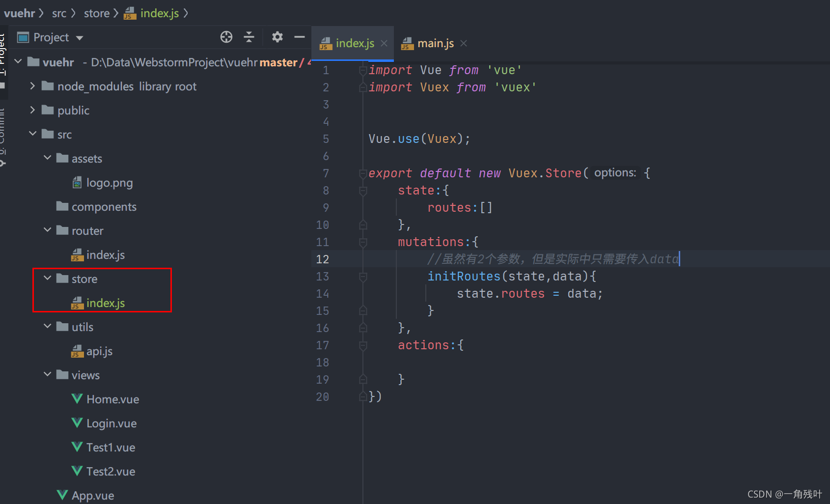Screen dimensions: 830x504
Task: Place cursor on 'Vue.use(Vuex);' line
Action: point(419,139)
